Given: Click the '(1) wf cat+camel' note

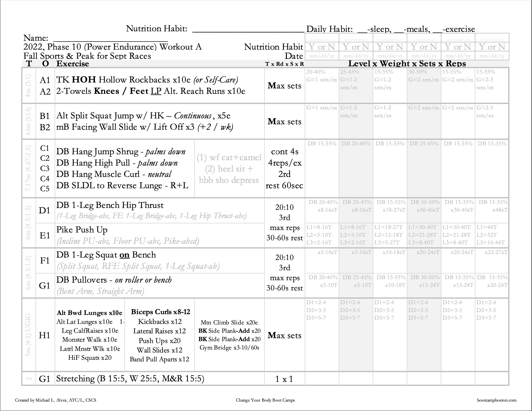Looking at the screenshot, I should (229, 157).
